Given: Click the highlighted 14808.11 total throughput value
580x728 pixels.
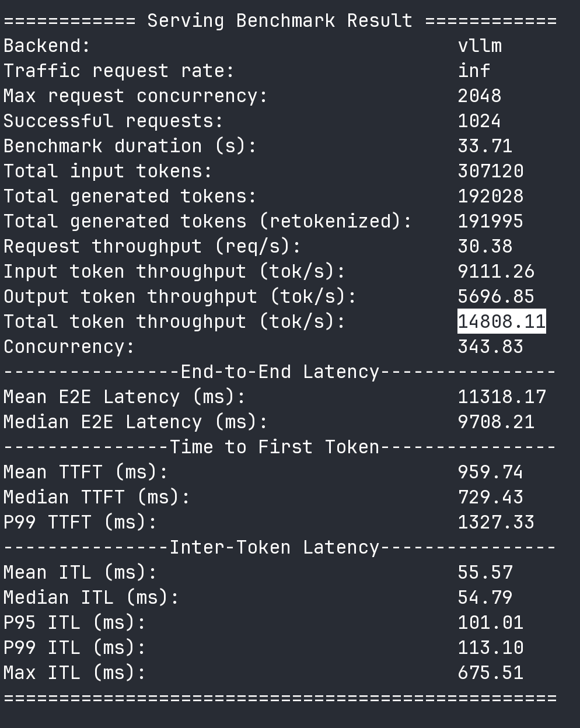Looking at the screenshot, I should [x=501, y=321].
